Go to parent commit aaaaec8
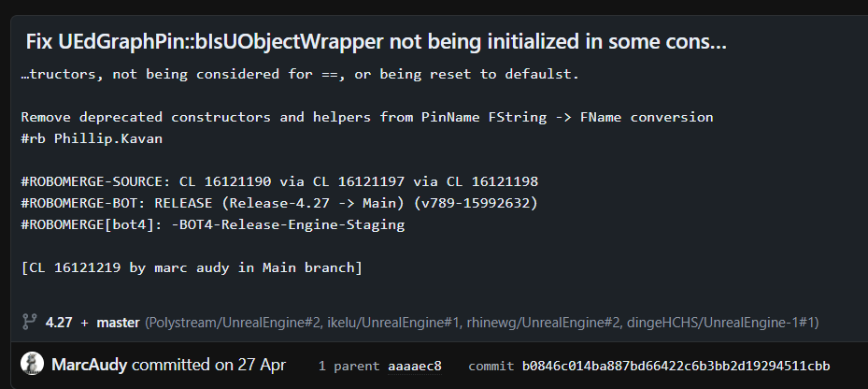 [415, 366]
